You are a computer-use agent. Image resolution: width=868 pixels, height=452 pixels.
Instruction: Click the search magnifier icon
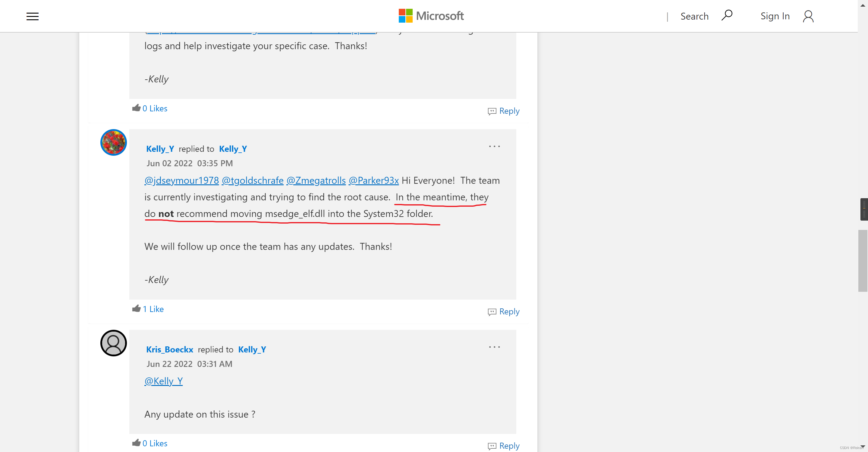727,15
